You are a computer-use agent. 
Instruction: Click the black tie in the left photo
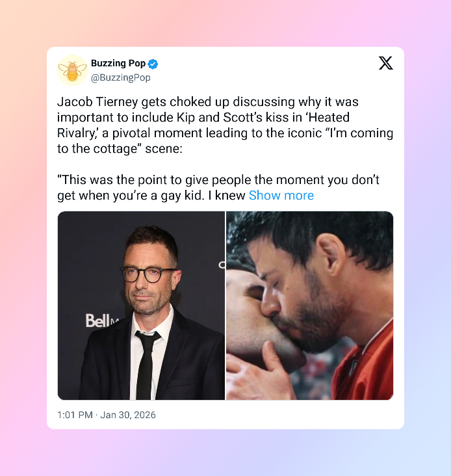146,364
